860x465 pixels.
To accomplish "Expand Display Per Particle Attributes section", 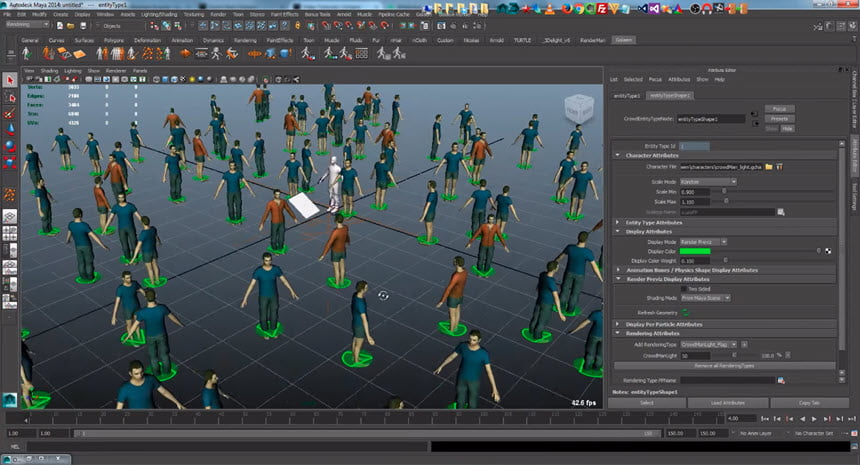I will [618, 324].
